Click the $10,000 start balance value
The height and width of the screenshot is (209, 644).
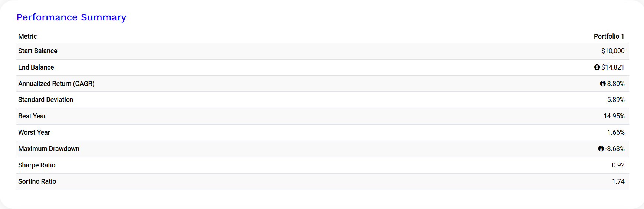[x=613, y=51]
